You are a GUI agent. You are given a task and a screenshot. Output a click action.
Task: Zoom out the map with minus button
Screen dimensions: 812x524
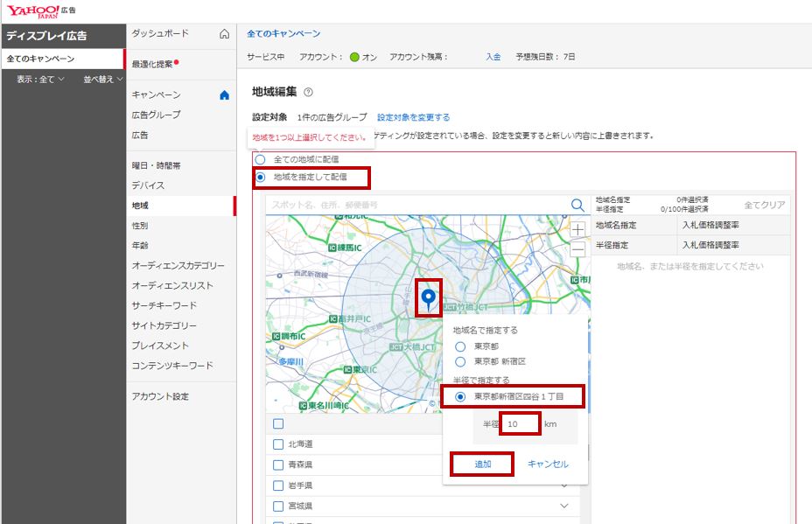pyautogui.click(x=577, y=249)
